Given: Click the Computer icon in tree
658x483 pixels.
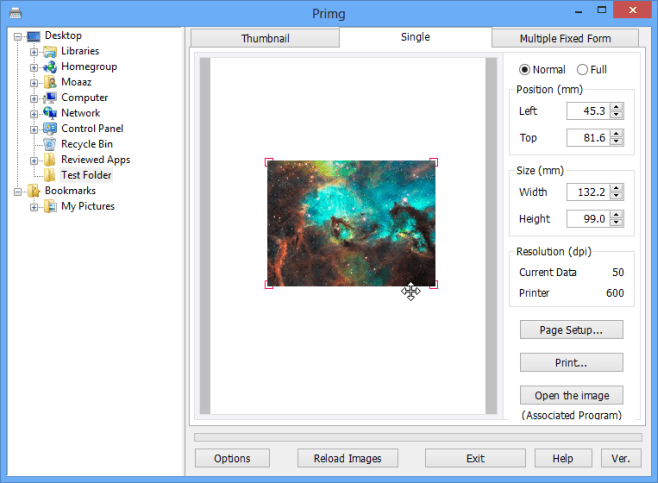Looking at the screenshot, I should coord(50,98).
